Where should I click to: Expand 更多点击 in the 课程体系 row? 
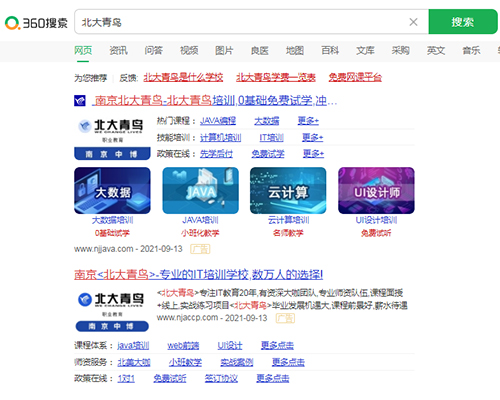coord(277,345)
